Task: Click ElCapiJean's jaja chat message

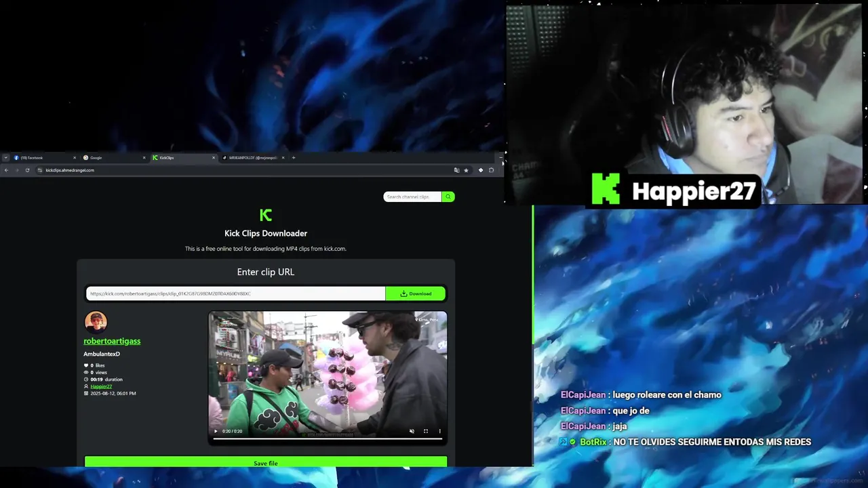Action: click(619, 426)
